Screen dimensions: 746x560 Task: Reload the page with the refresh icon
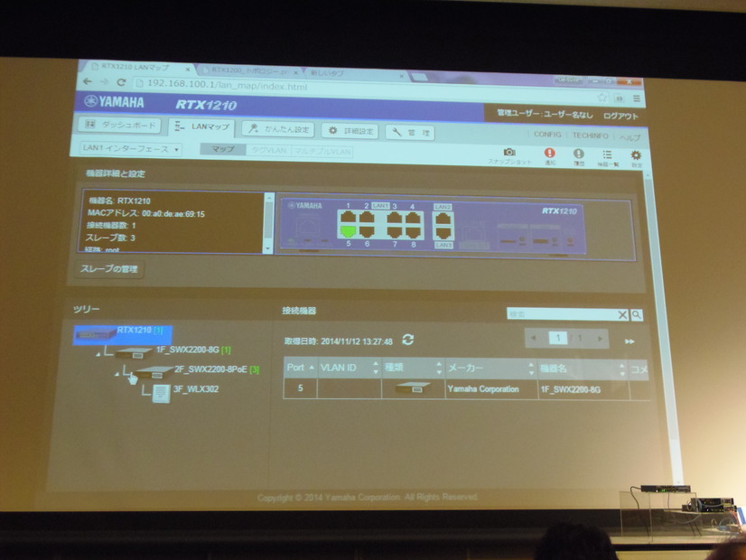pos(121,82)
